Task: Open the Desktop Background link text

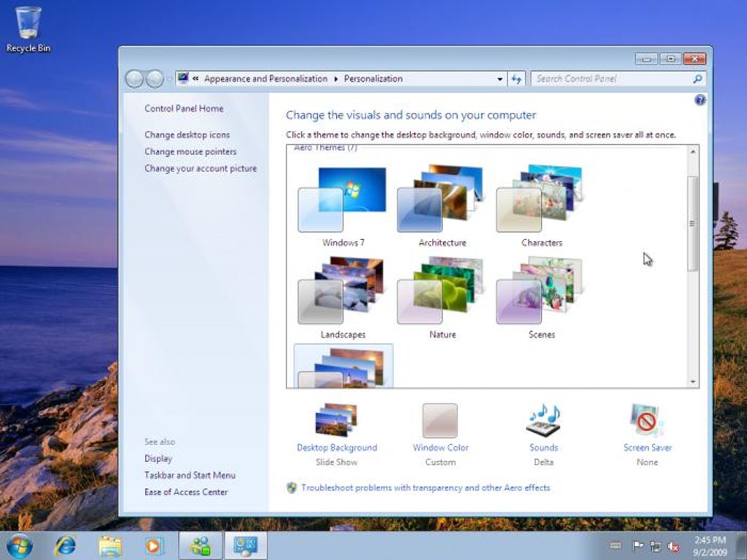Action: (337, 447)
